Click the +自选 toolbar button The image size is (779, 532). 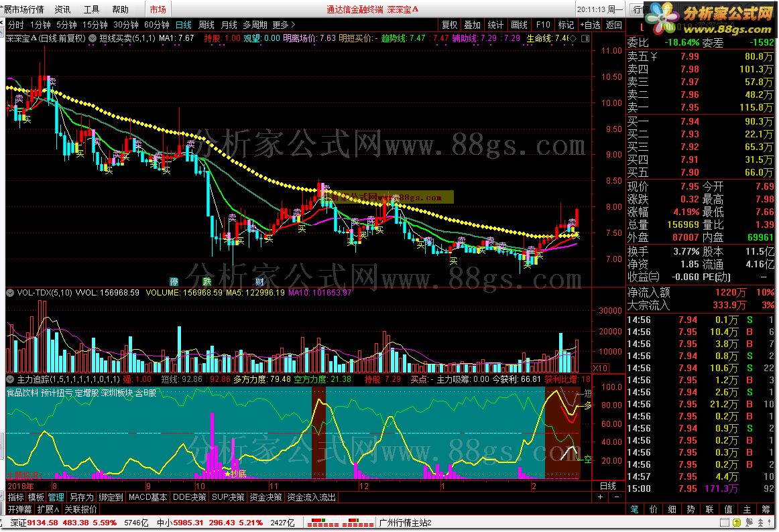pyautogui.click(x=590, y=25)
